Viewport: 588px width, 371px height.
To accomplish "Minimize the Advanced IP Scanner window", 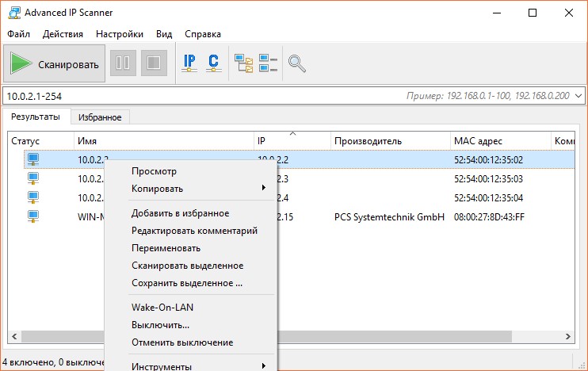I will click(x=497, y=13).
